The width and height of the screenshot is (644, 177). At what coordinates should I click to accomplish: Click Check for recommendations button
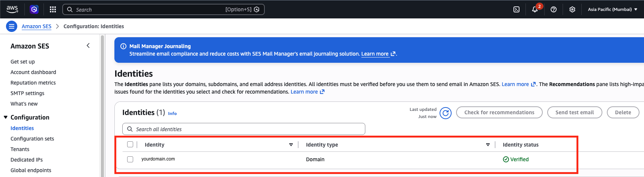pos(499,112)
